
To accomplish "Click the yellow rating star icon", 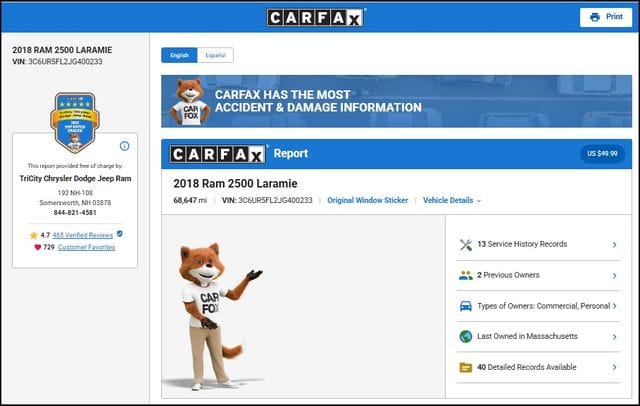I will [x=33, y=235].
